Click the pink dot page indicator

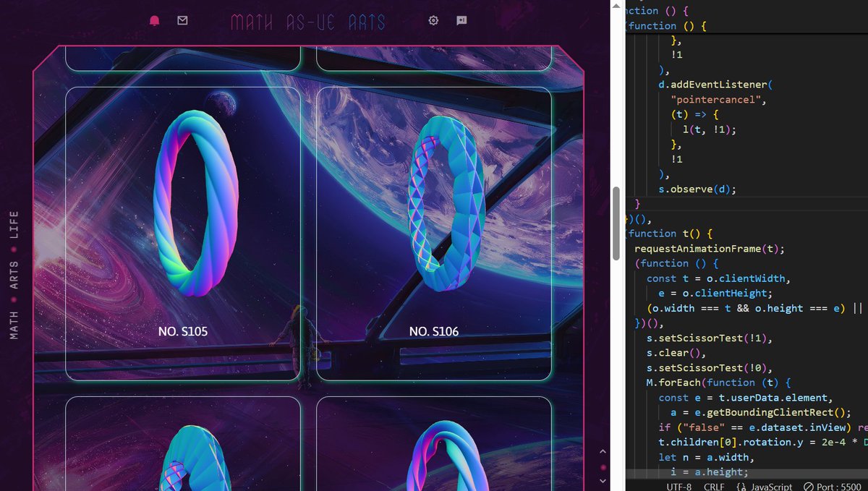pos(603,466)
